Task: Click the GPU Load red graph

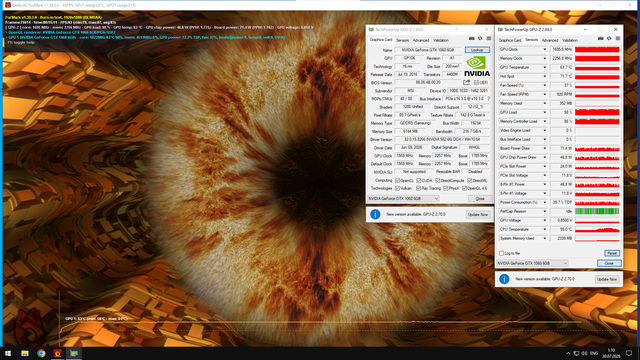Action: [597, 112]
